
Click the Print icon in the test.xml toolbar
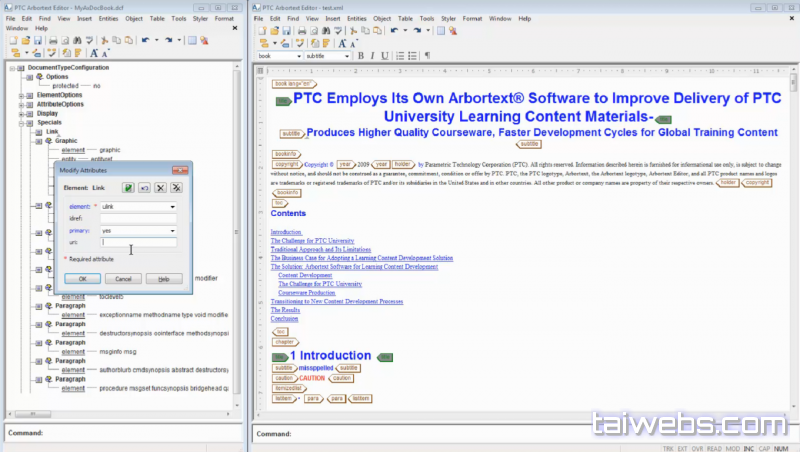(x=301, y=31)
